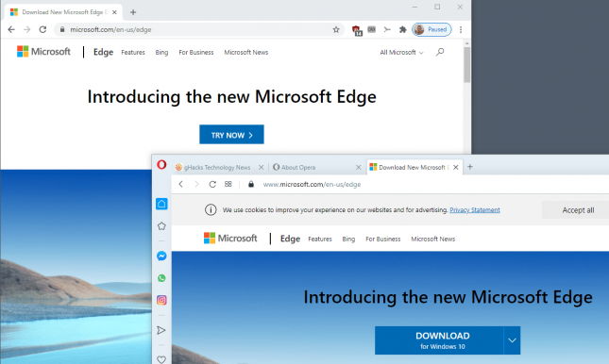Screen dimensions: 609x364
Task: Click the Chrome page vertical scrollbar
Action: coord(466,64)
